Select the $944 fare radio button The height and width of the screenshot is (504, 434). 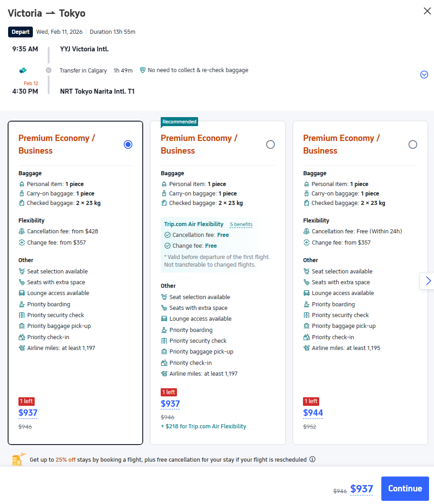(412, 145)
